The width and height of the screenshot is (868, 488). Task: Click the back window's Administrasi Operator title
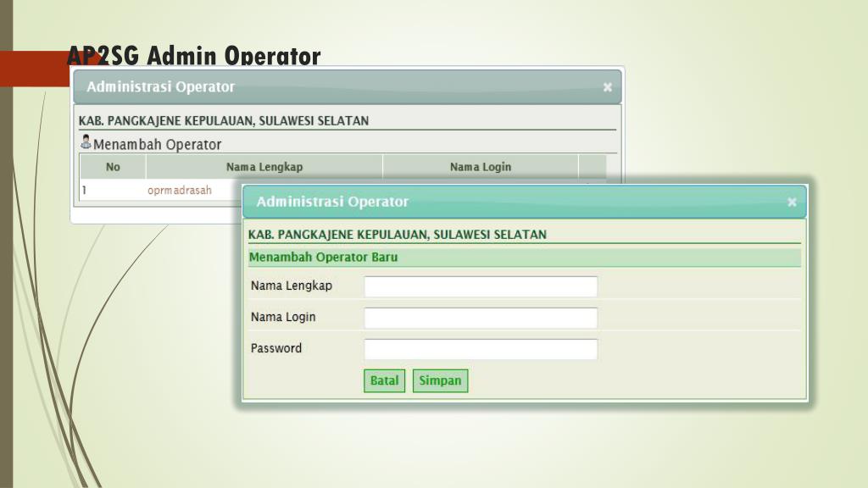(160, 87)
